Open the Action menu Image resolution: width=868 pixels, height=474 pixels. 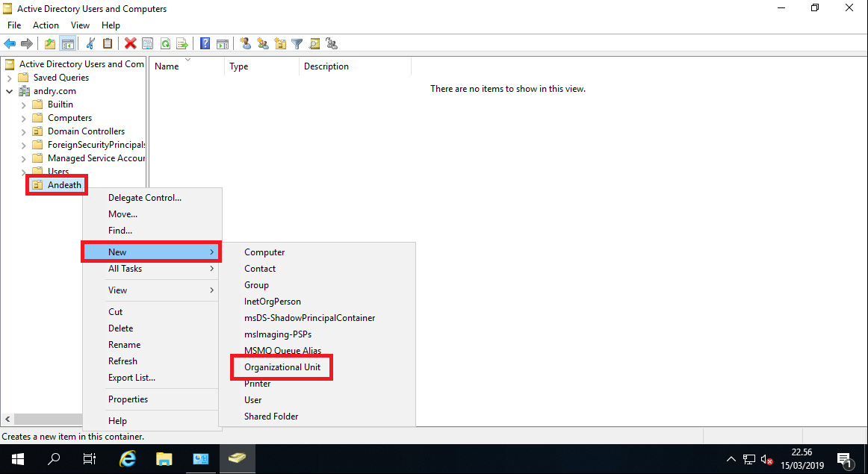(46, 25)
